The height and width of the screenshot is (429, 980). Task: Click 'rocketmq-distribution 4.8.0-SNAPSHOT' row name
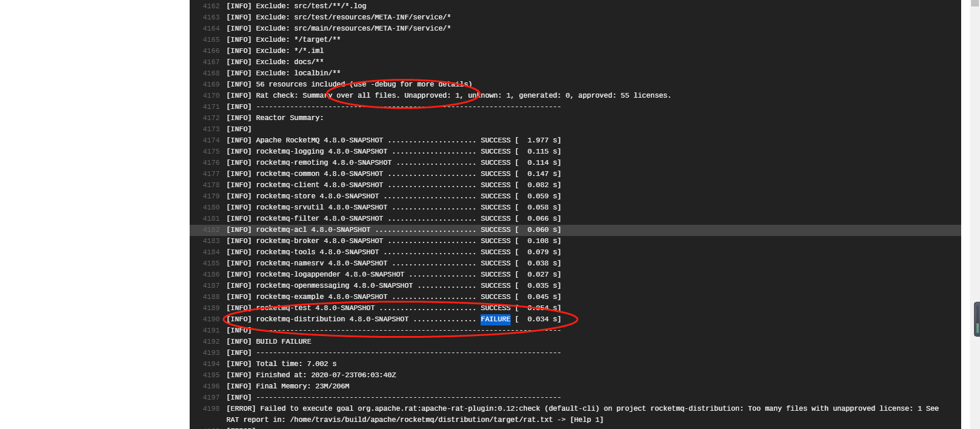(332, 319)
